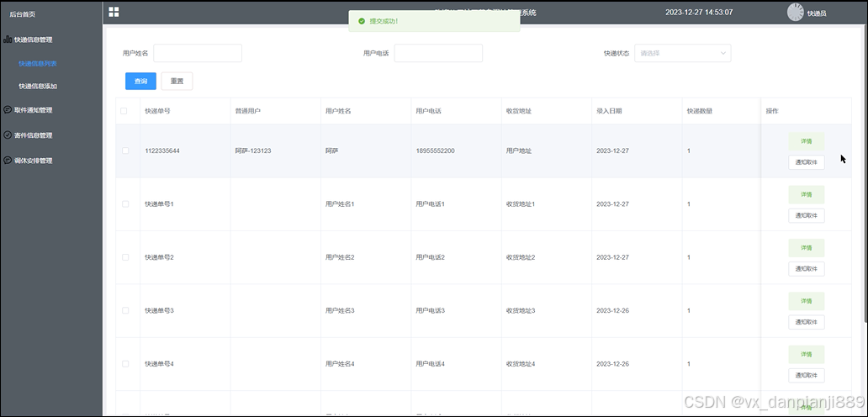
Task: Click the green success check icon in notification
Action: click(x=362, y=21)
